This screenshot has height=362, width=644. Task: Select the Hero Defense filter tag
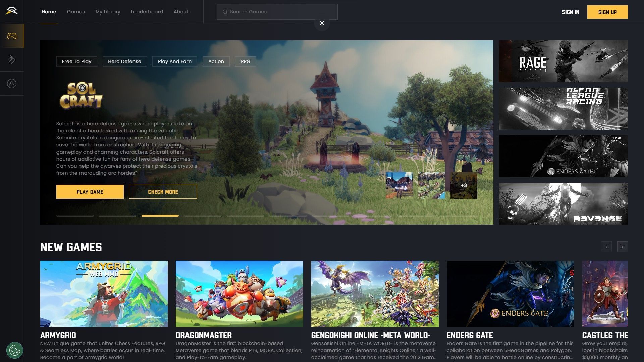124,61
